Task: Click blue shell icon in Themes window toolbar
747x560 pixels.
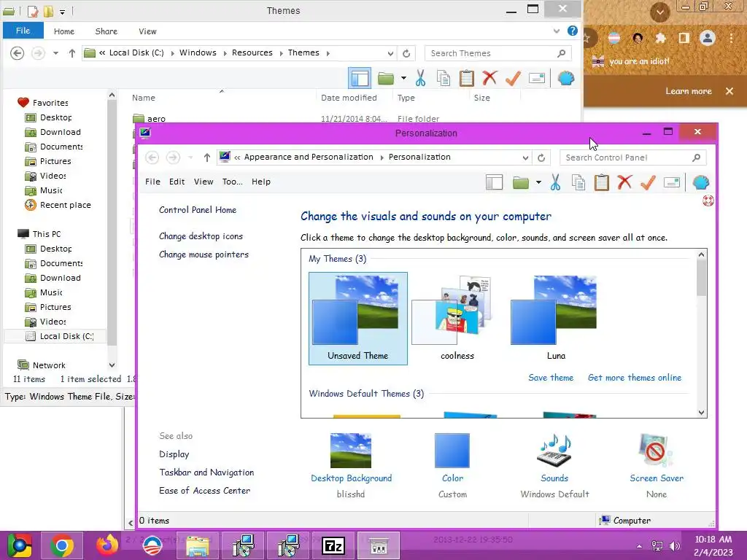Action: [x=566, y=78]
